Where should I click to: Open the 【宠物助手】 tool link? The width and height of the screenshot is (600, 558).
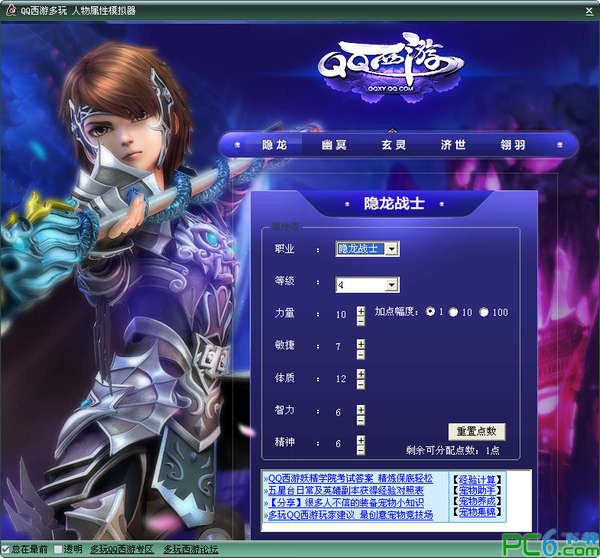click(x=477, y=490)
